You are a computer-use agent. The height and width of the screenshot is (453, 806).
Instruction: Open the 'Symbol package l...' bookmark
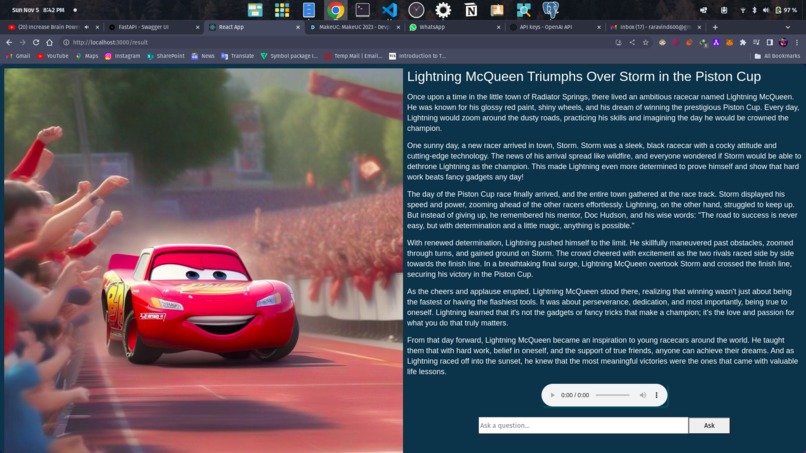tap(289, 56)
